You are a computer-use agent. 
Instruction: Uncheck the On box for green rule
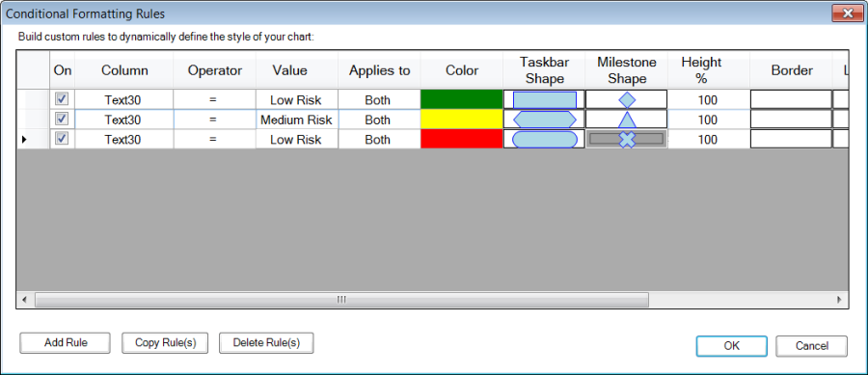coord(62,99)
